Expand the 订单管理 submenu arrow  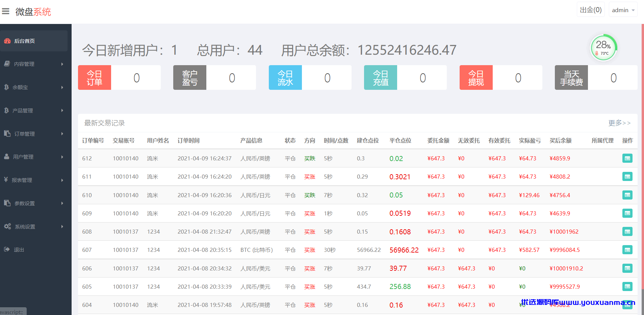point(62,134)
